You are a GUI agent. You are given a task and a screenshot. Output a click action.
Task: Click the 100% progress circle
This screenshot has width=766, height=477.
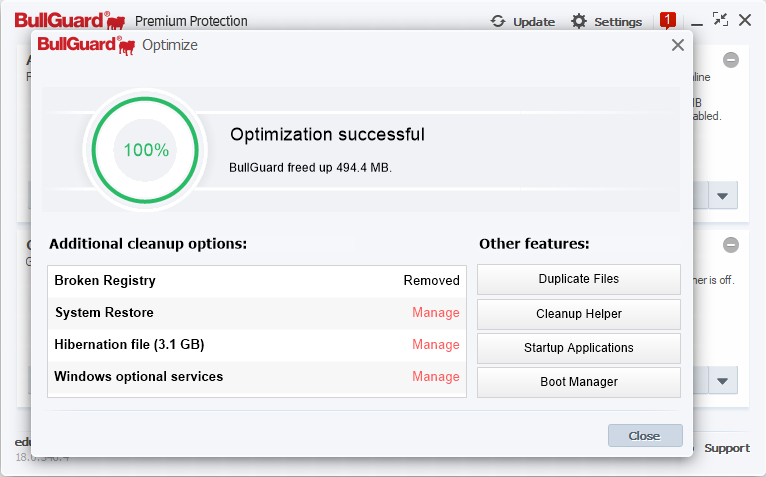click(146, 151)
